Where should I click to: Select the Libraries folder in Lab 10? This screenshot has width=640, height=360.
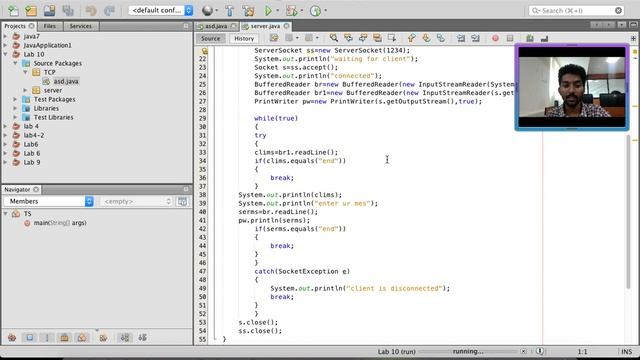click(46, 108)
